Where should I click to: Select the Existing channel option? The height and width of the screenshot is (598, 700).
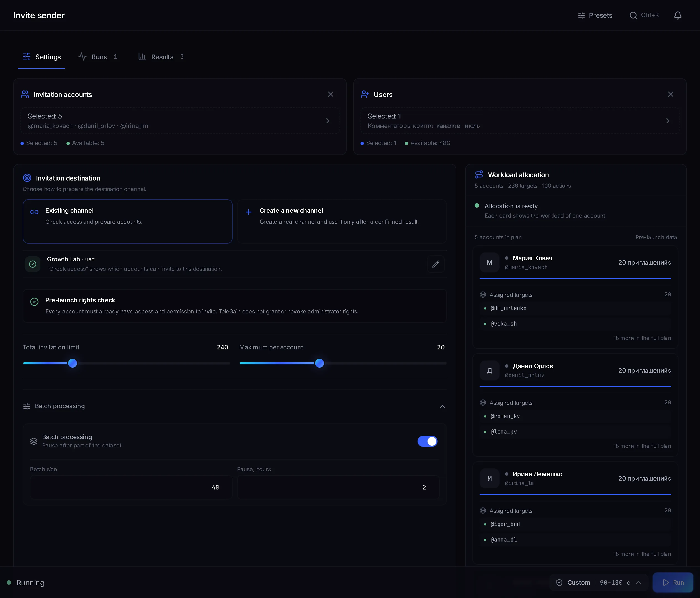click(127, 221)
